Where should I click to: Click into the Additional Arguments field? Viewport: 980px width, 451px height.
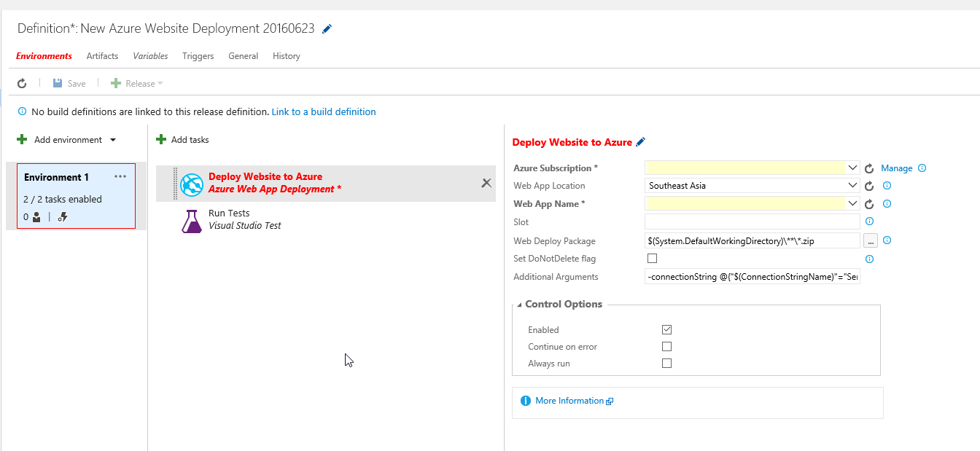[752, 277]
